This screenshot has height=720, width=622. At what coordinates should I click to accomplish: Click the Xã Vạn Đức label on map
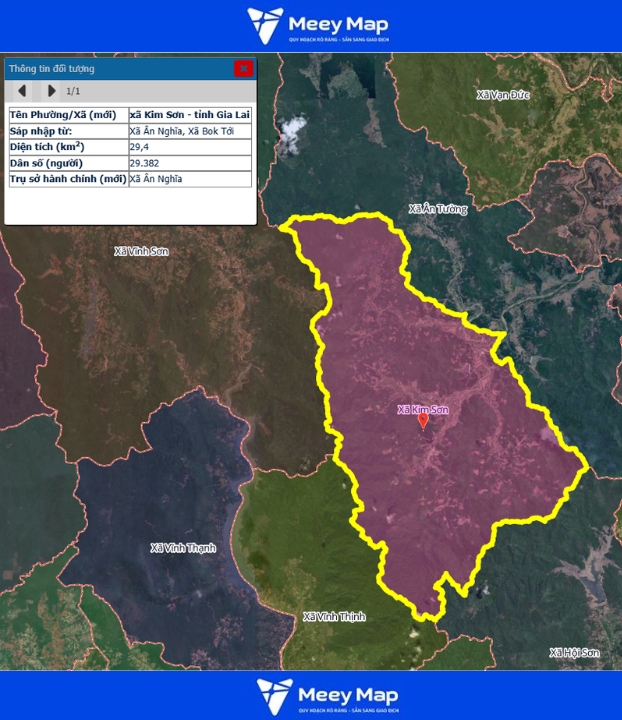(504, 94)
